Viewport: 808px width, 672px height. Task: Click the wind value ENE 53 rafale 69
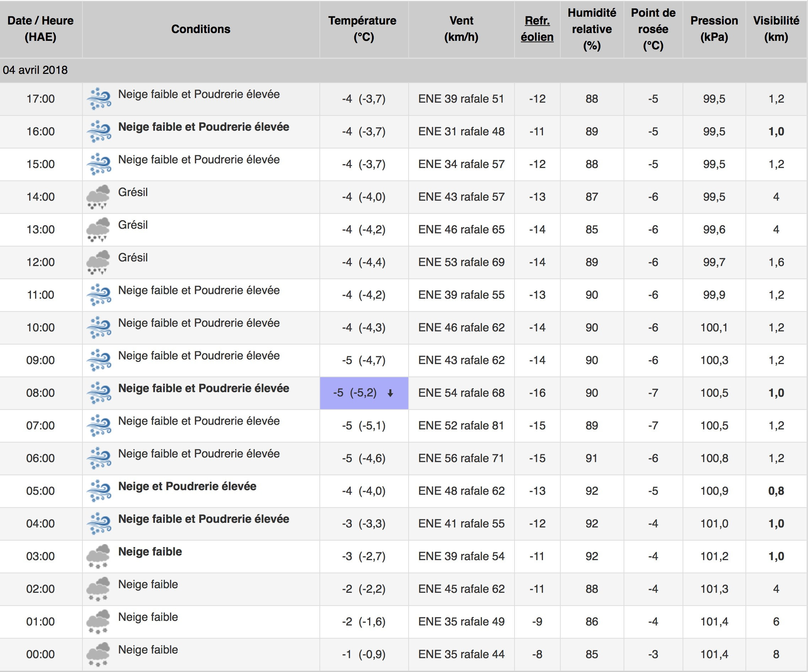(461, 262)
